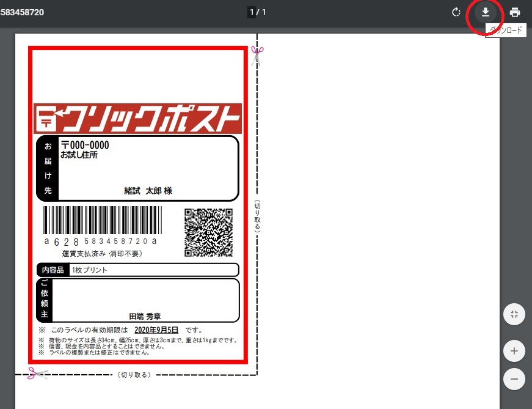Click the barcode on the label
The height and width of the screenshot is (409, 532).
point(103,220)
